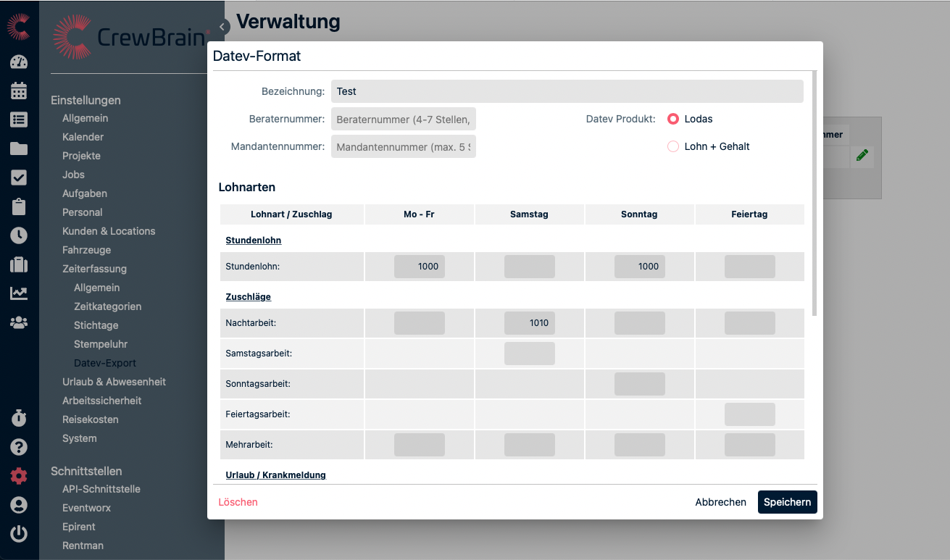Click the Löschen link

point(238,502)
